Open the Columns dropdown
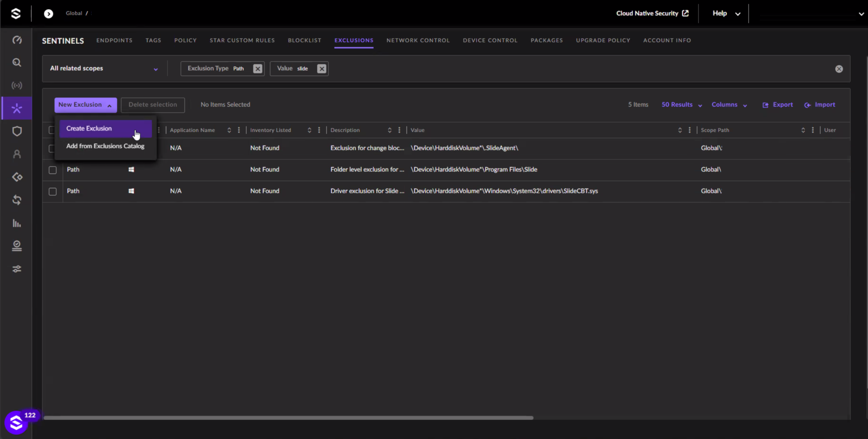868x439 pixels. click(x=729, y=105)
